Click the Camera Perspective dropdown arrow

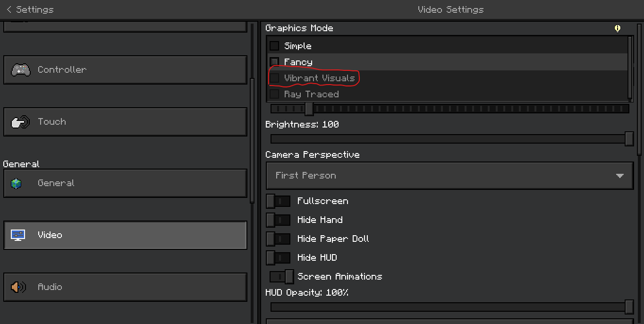click(620, 176)
